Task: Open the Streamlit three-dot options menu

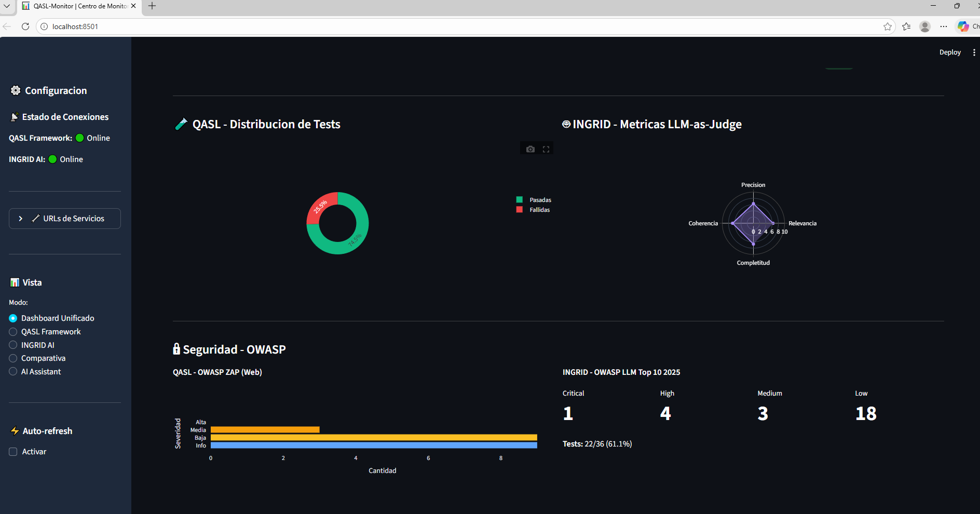Action: [x=974, y=52]
